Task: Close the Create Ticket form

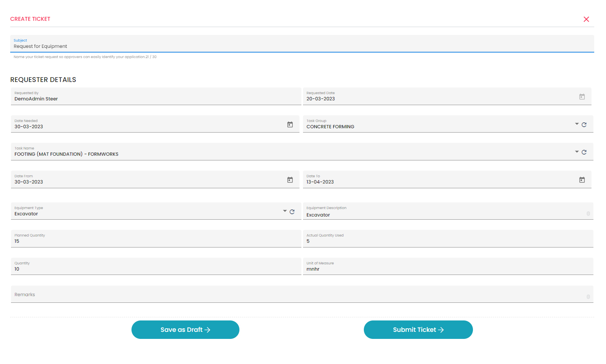Action: [586, 19]
